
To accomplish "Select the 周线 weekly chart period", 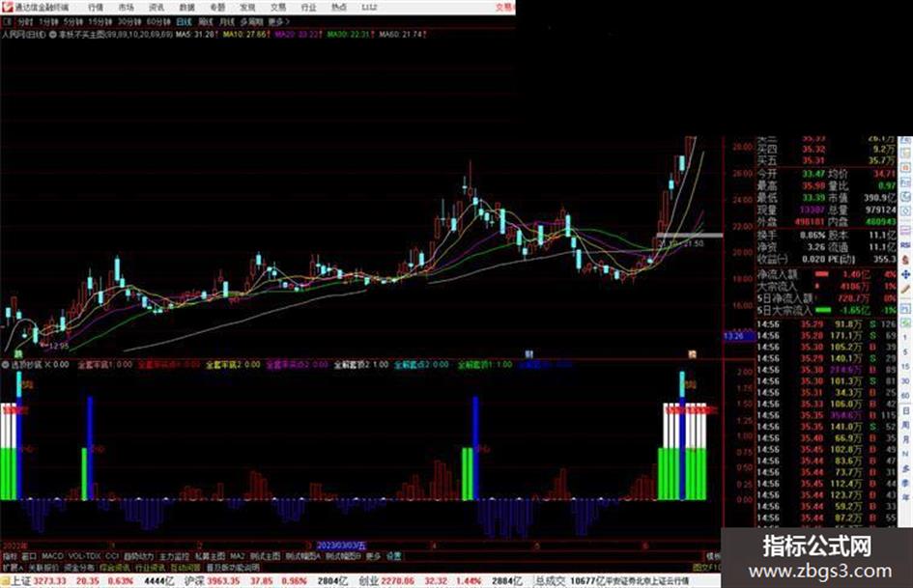I will pyautogui.click(x=206, y=22).
